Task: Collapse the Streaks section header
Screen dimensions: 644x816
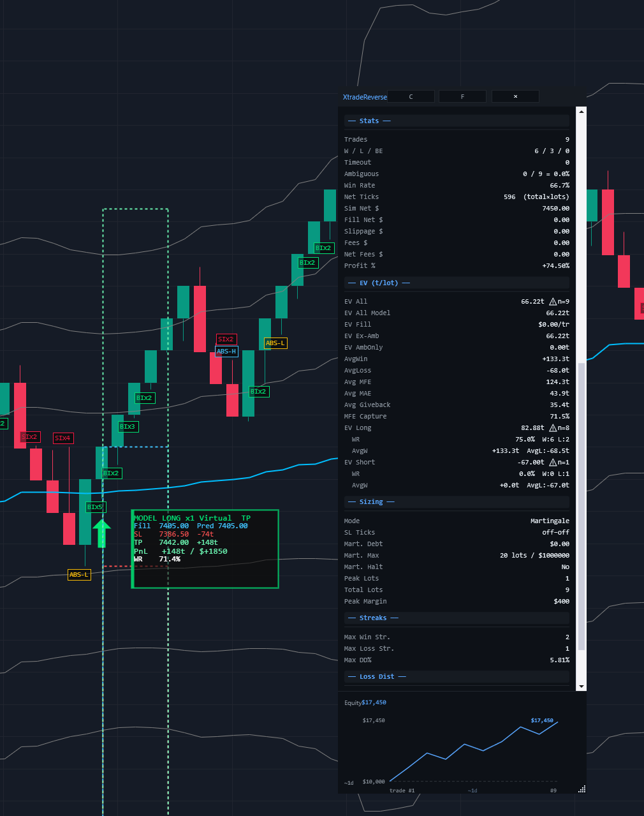Action: pos(457,618)
